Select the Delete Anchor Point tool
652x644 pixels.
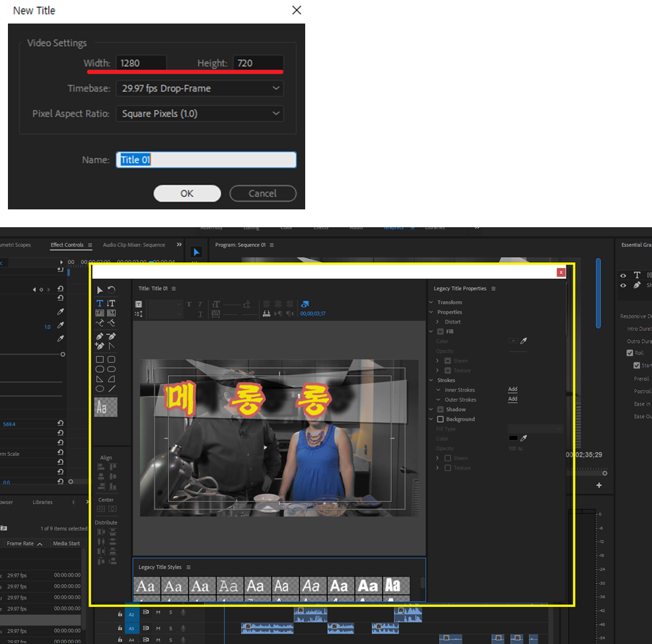[x=111, y=336]
